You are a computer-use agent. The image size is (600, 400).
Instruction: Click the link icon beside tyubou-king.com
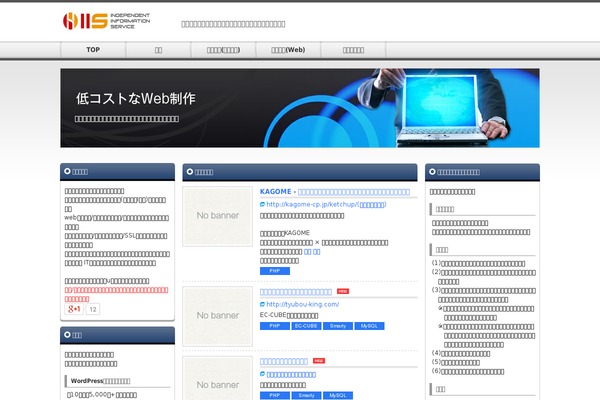[x=262, y=304]
